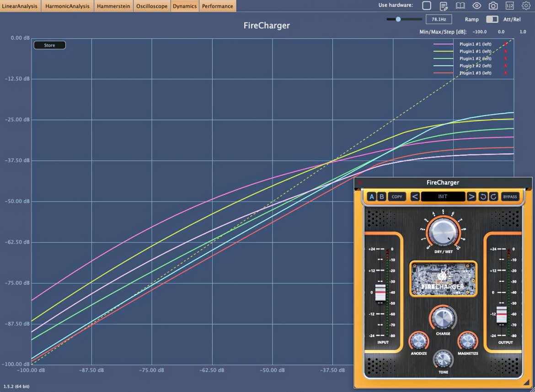This screenshot has width=535, height=392.
Task: Go to previous FireCharger preset arrow
Action: click(x=415, y=196)
